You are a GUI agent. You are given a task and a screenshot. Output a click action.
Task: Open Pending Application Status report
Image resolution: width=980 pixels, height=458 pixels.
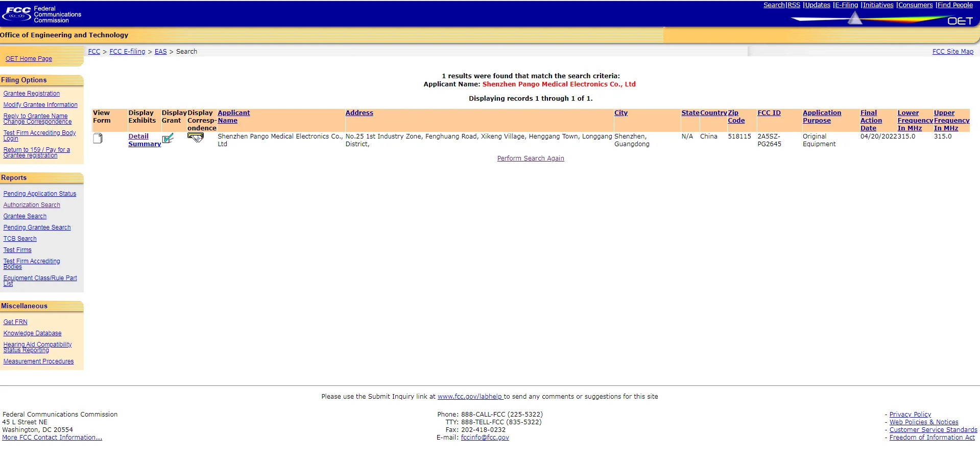click(x=40, y=194)
